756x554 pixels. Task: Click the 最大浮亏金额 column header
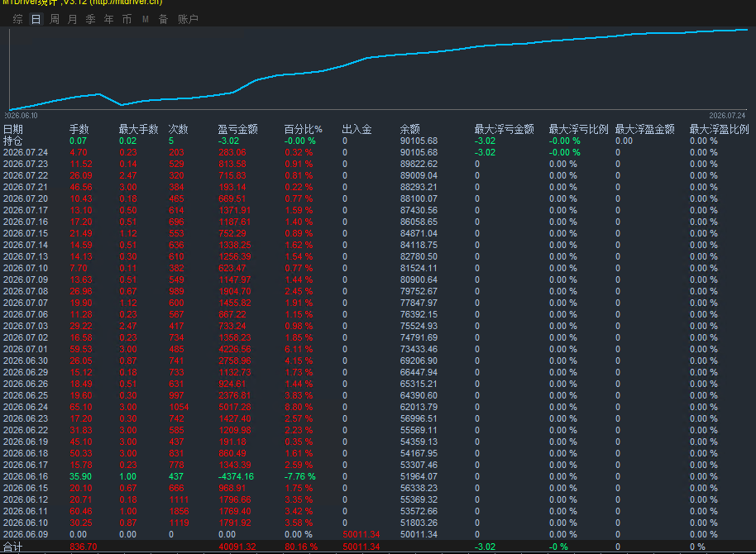[x=504, y=129]
